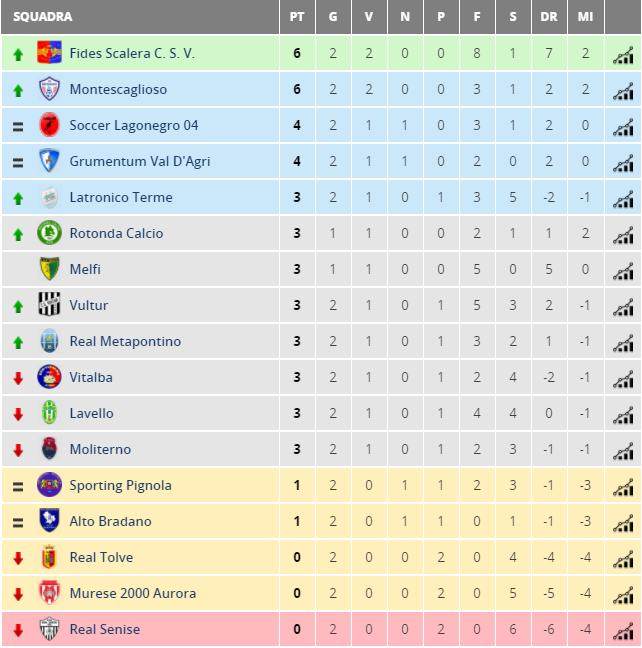Click the green up arrow beside Latronico Terme
642x648 pixels.
coord(17,198)
